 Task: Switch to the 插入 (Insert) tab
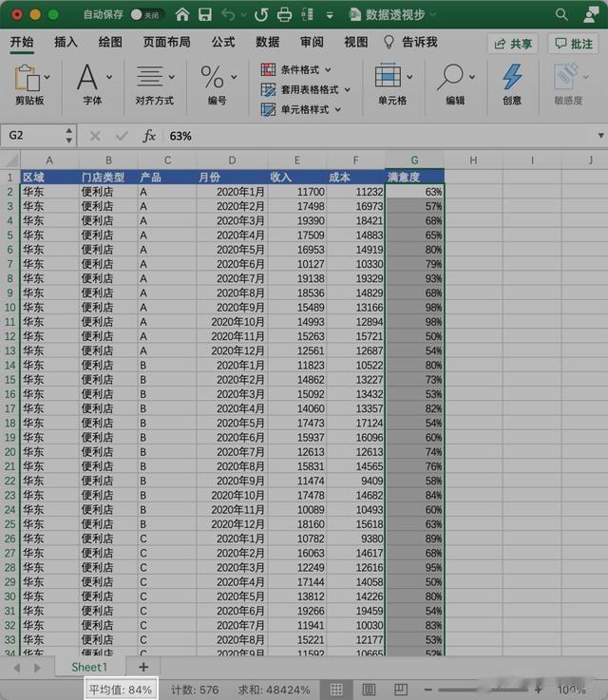coord(66,43)
